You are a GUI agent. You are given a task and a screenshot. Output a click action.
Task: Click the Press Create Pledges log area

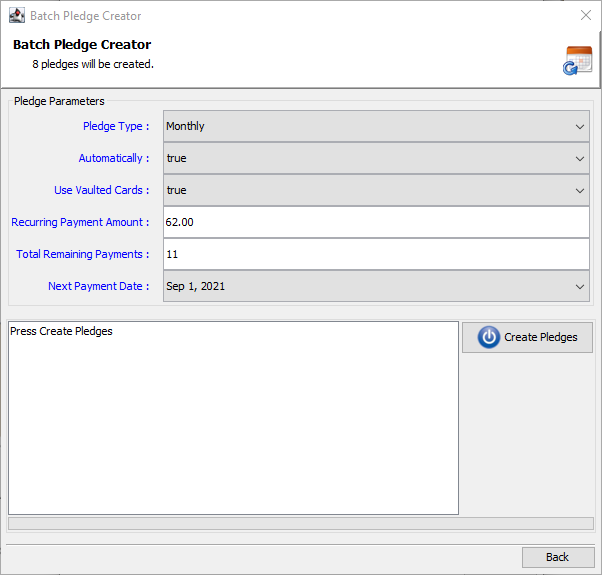pyautogui.click(x=233, y=418)
